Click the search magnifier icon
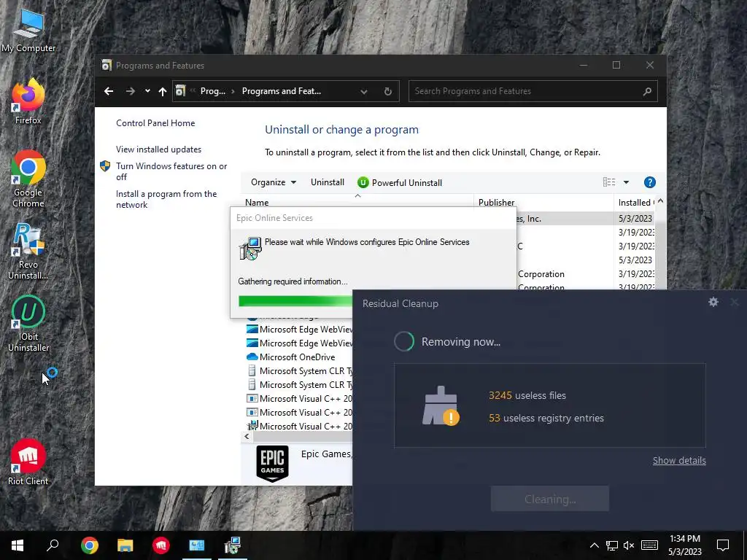 coord(647,91)
